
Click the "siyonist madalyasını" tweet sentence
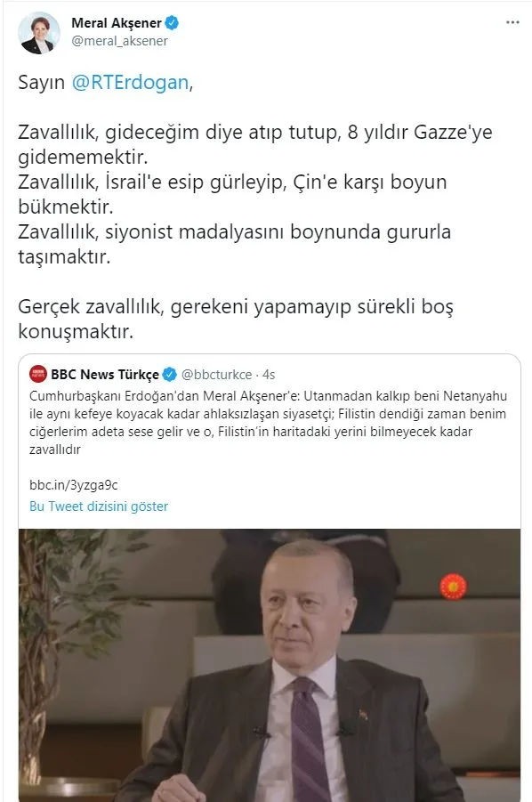(234, 244)
